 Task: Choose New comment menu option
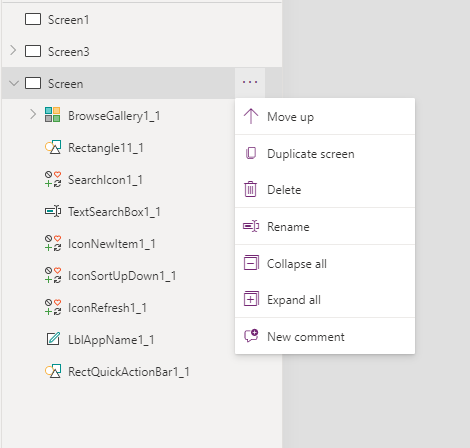(x=325, y=337)
